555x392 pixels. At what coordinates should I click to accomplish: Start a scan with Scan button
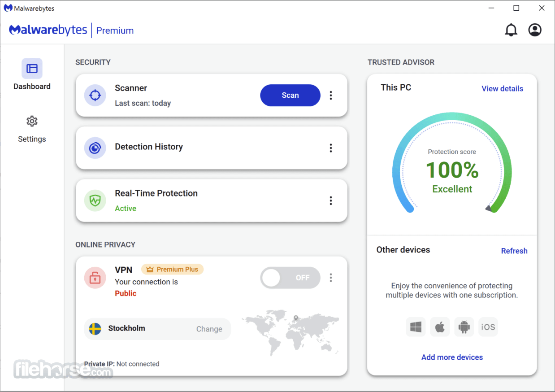(291, 95)
